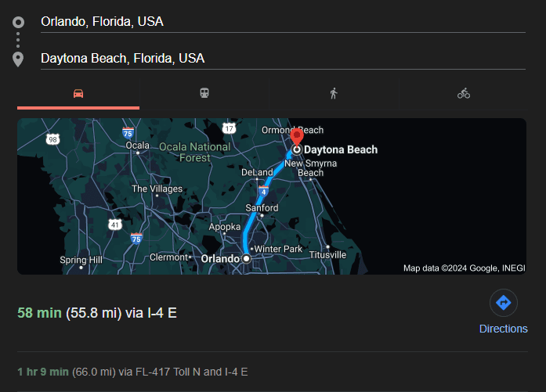Select the 58 min via I-4 E route
The image size is (546, 392).
coord(97,313)
